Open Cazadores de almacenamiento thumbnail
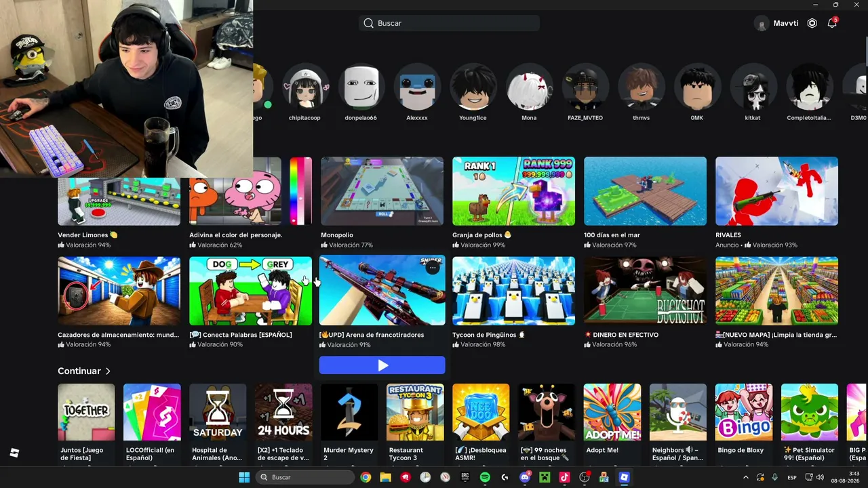 tap(119, 291)
